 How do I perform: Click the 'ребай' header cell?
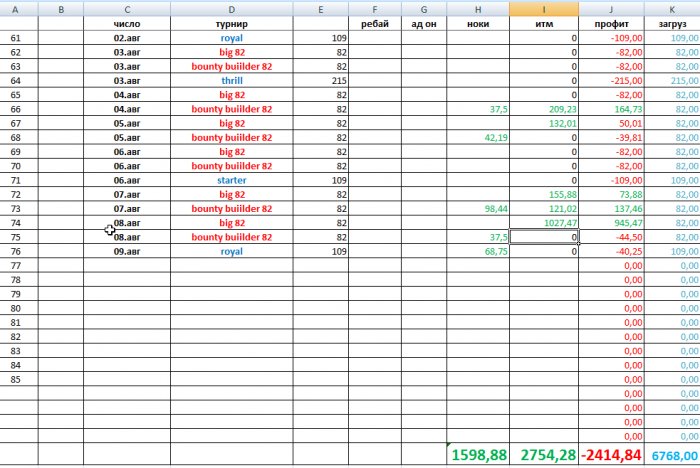click(x=375, y=24)
